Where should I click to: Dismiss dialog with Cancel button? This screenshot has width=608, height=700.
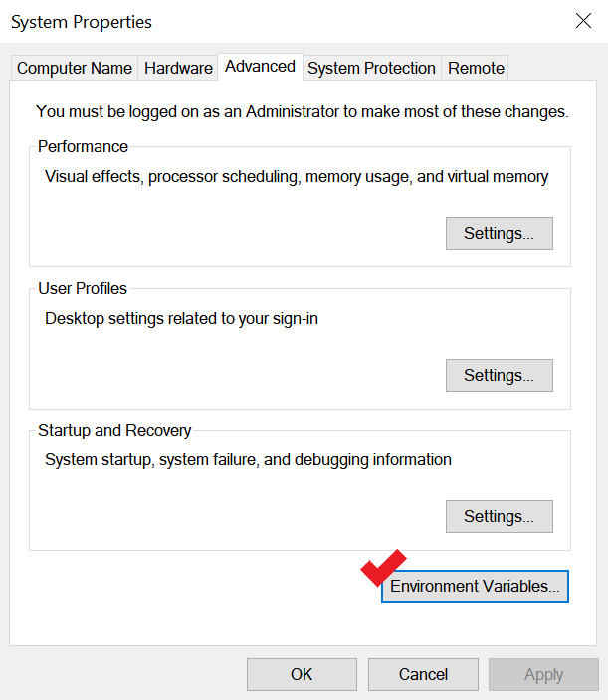423,674
